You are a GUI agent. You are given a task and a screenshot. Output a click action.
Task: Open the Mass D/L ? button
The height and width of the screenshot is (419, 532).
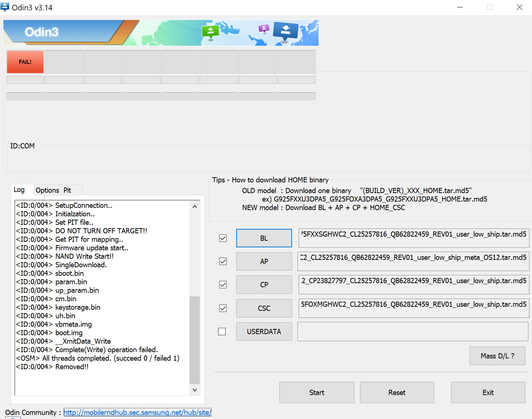pos(497,356)
